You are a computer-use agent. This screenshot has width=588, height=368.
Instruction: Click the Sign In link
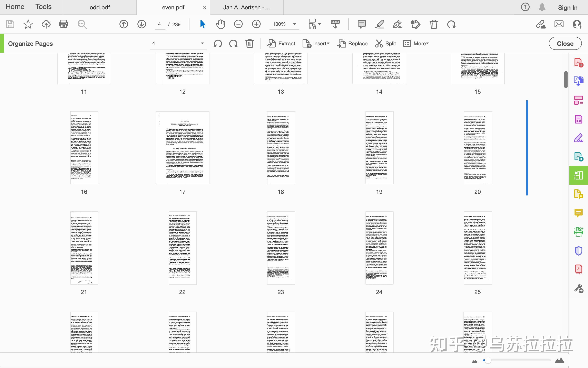click(x=568, y=8)
